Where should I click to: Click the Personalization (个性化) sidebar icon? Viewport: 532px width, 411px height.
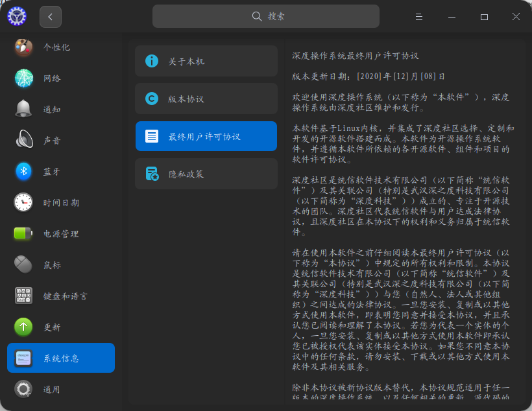(23, 47)
